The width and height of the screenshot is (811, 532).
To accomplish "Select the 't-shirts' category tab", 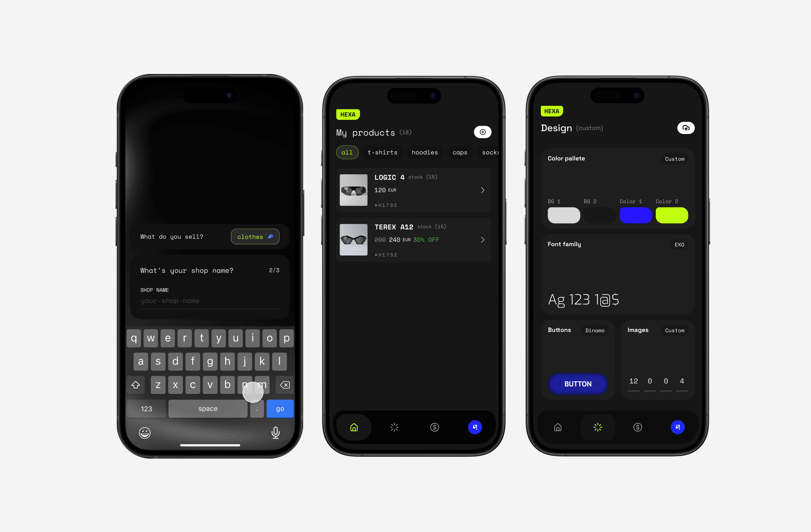I will (382, 153).
